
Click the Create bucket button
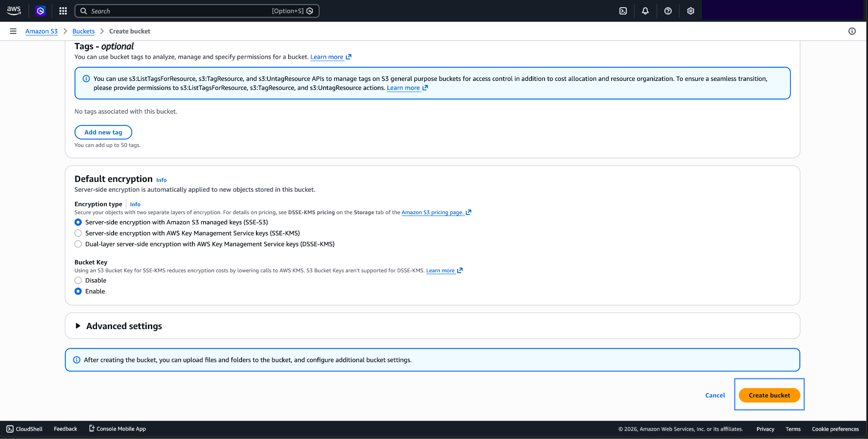coord(769,395)
